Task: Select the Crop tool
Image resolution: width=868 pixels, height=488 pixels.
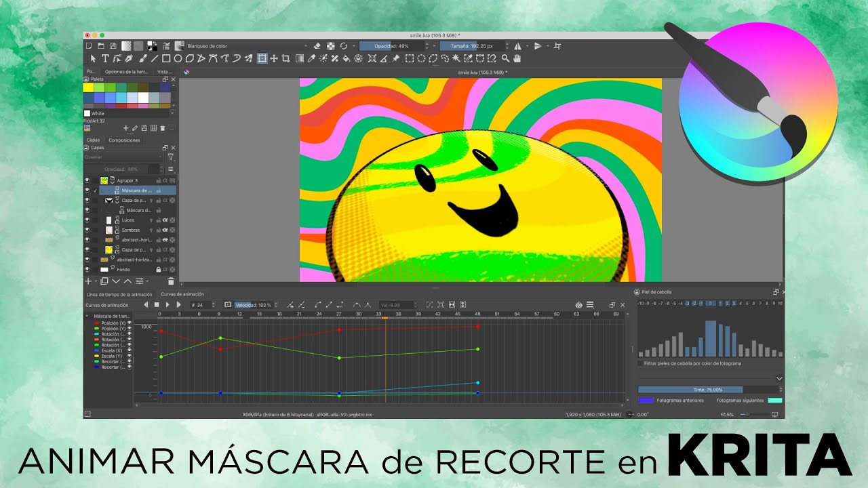Action: coord(285,58)
